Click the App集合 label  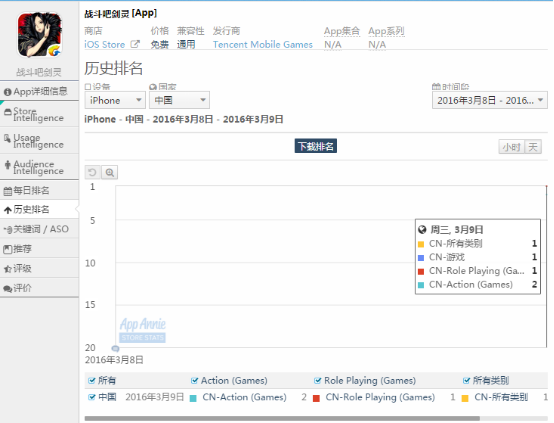pos(342,31)
